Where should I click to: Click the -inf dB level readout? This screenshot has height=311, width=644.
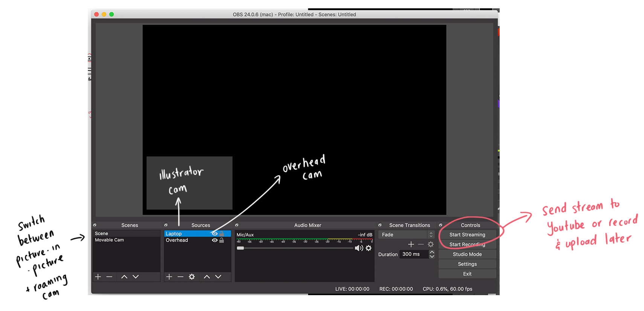[365, 234]
